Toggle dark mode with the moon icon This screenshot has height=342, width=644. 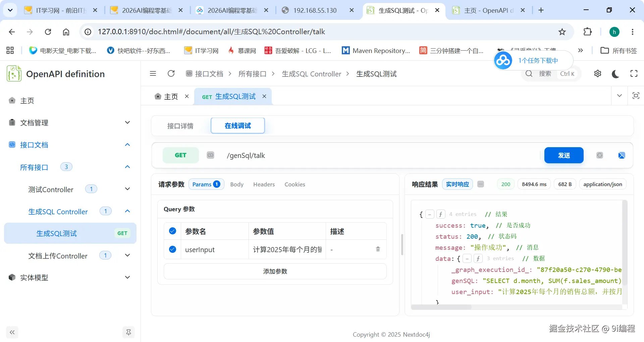click(x=615, y=74)
